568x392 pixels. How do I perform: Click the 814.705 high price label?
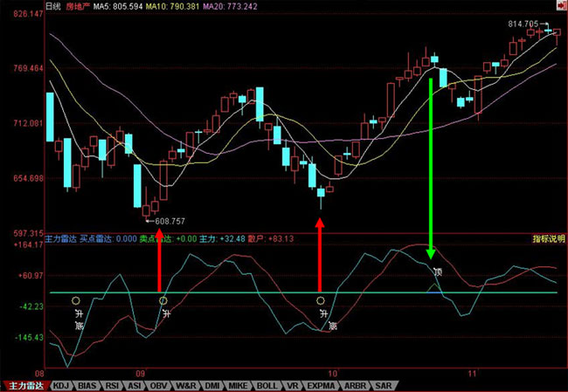[x=523, y=24]
